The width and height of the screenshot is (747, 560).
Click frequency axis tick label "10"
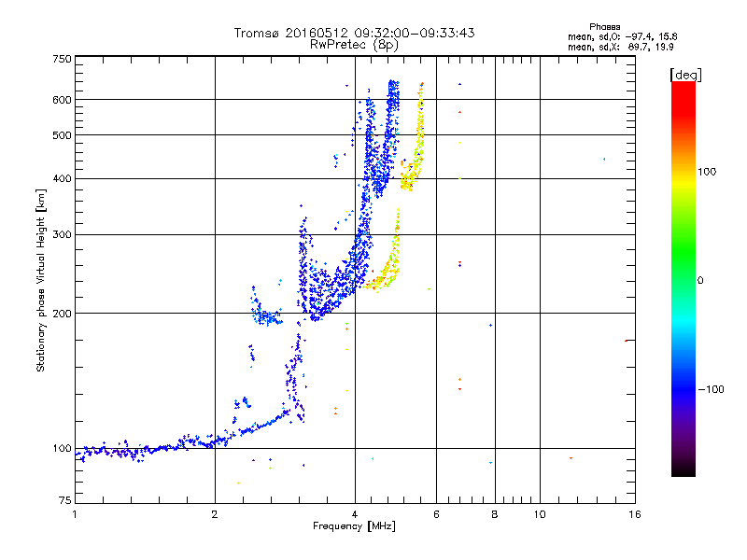click(x=540, y=514)
